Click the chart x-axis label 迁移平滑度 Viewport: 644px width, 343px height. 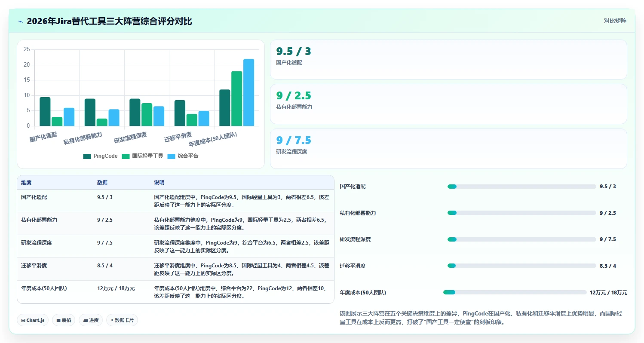(x=178, y=138)
